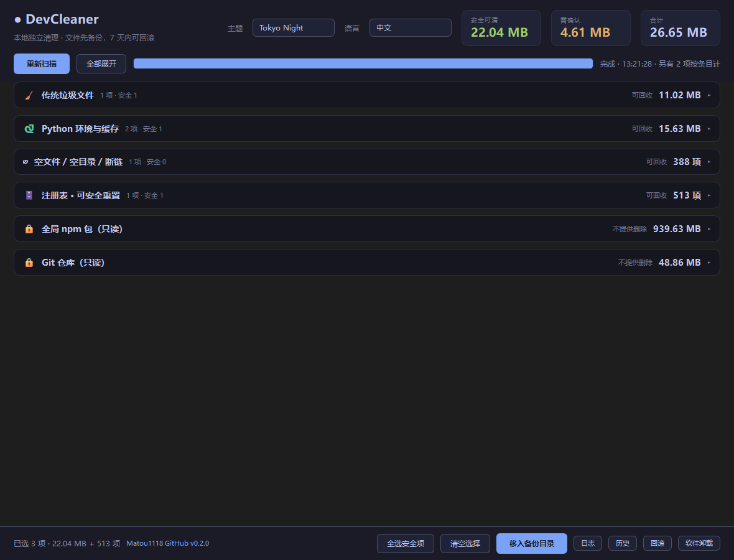Expand the Python 环境与缓存 row arrow
Image resolution: width=734 pixels, height=560 pixels.
(709, 129)
